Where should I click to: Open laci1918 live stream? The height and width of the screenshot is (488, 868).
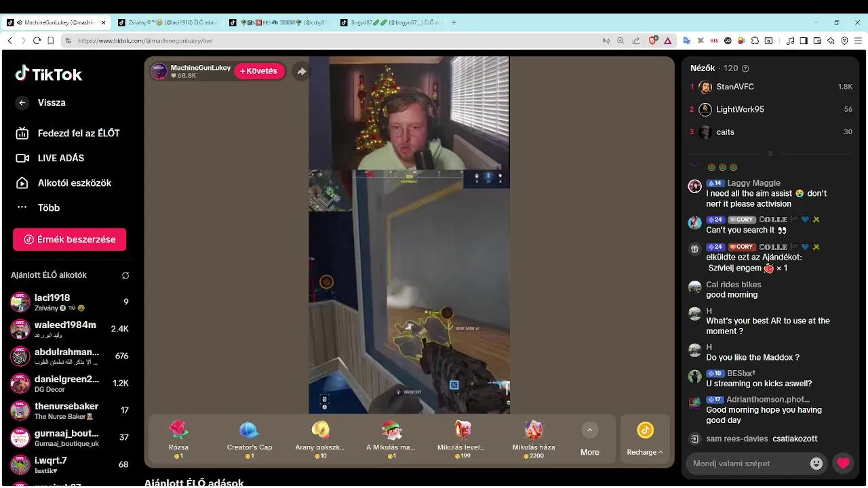coord(69,302)
